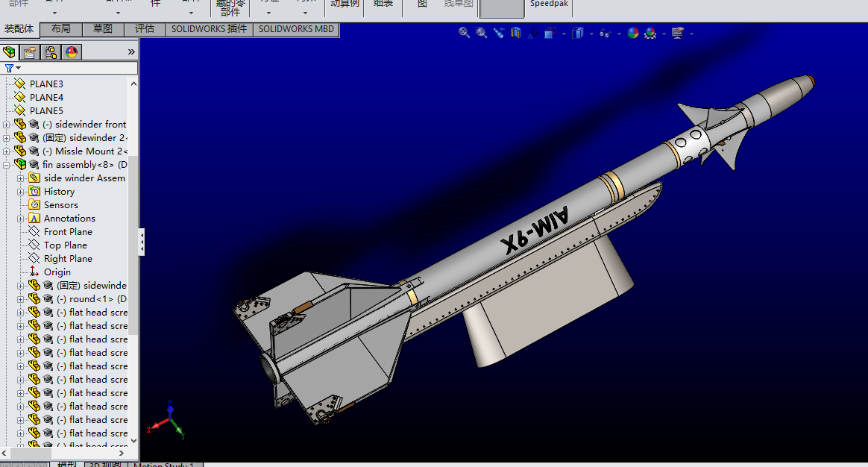
Task: Switch to the 装配体 tab
Action: [x=19, y=29]
